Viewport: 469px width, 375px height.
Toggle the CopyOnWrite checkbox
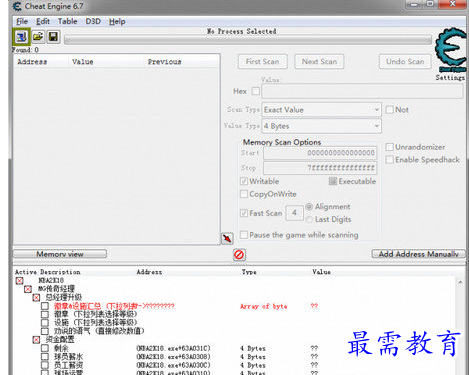pyautogui.click(x=244, y=194)
